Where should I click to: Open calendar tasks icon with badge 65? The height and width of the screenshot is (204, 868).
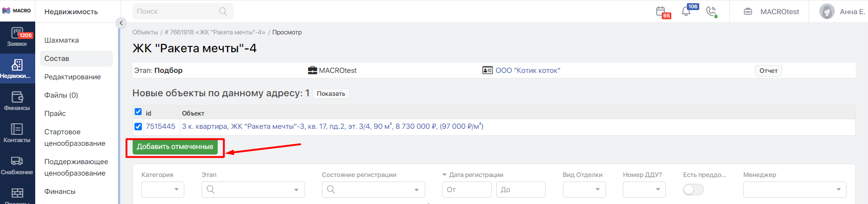coord(662,11)
